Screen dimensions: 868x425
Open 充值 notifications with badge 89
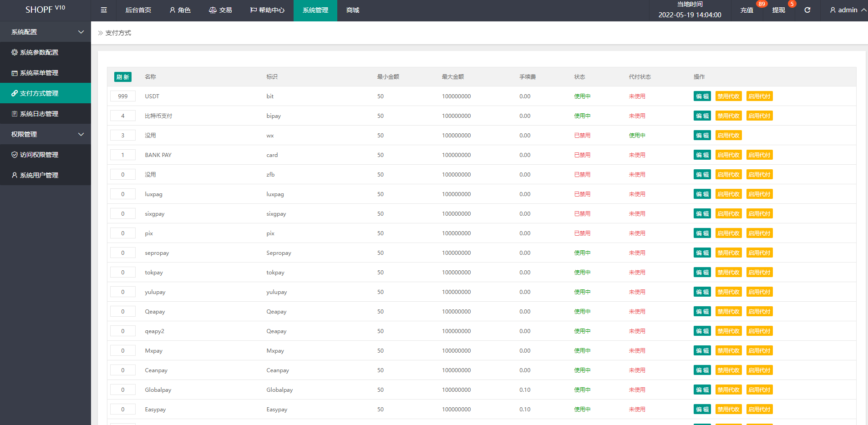click(747, 10)
